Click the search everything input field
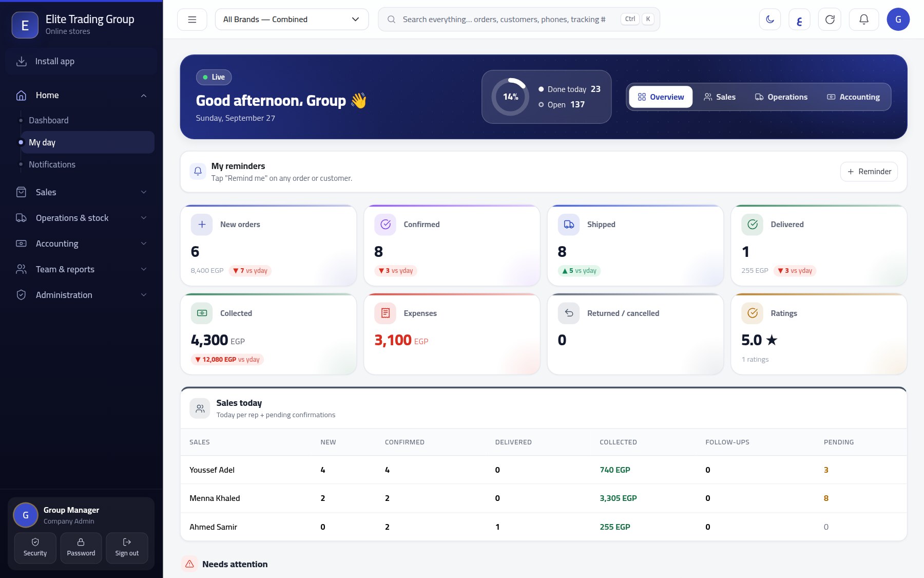924x578 pixels. coord(519,20)
